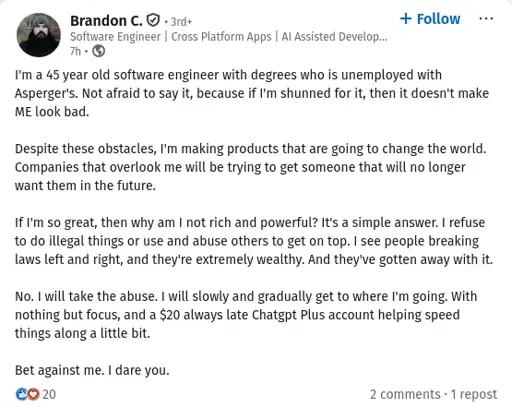
Task: Follow Brandon C.
Action: (430, 19)
